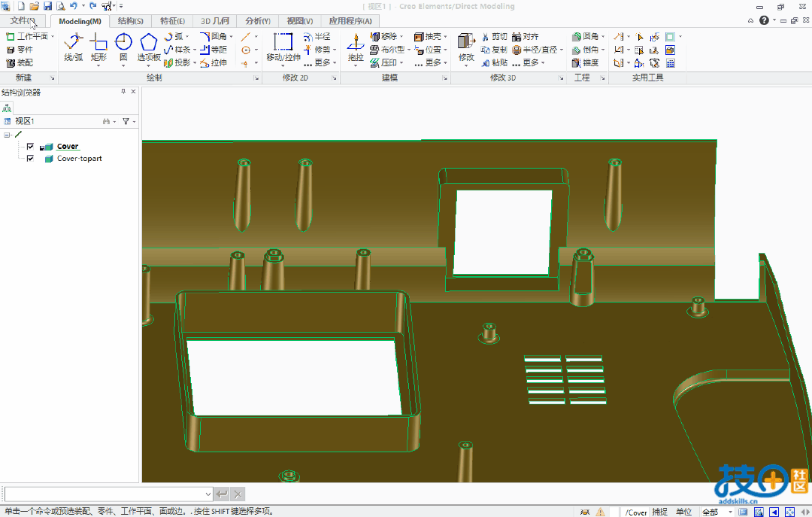Open the command line history dropdown
This screenshot has height=517, width=812.
point(208,494)
